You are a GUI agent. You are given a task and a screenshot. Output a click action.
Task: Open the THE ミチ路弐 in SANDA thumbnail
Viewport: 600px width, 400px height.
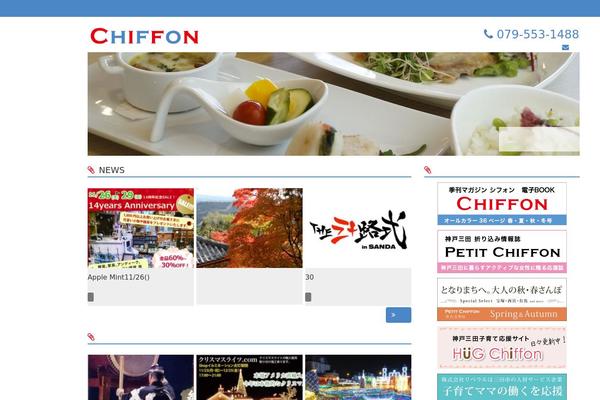coord(358,228)
